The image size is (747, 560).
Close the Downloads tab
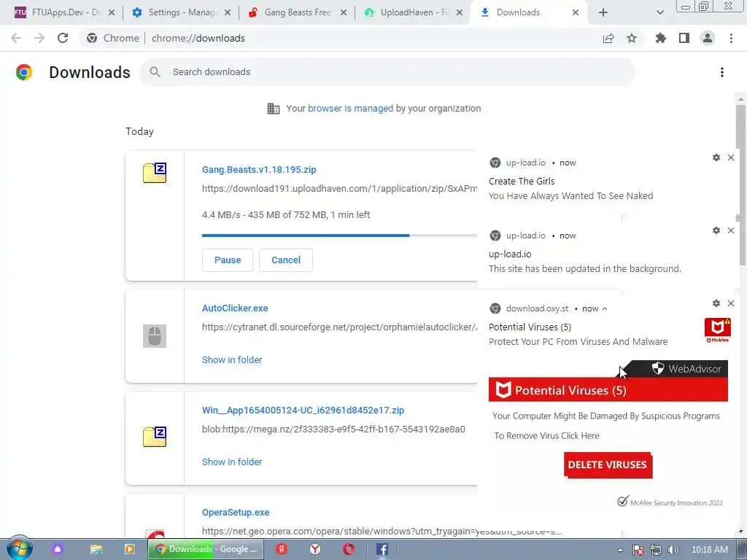point(576,13)
